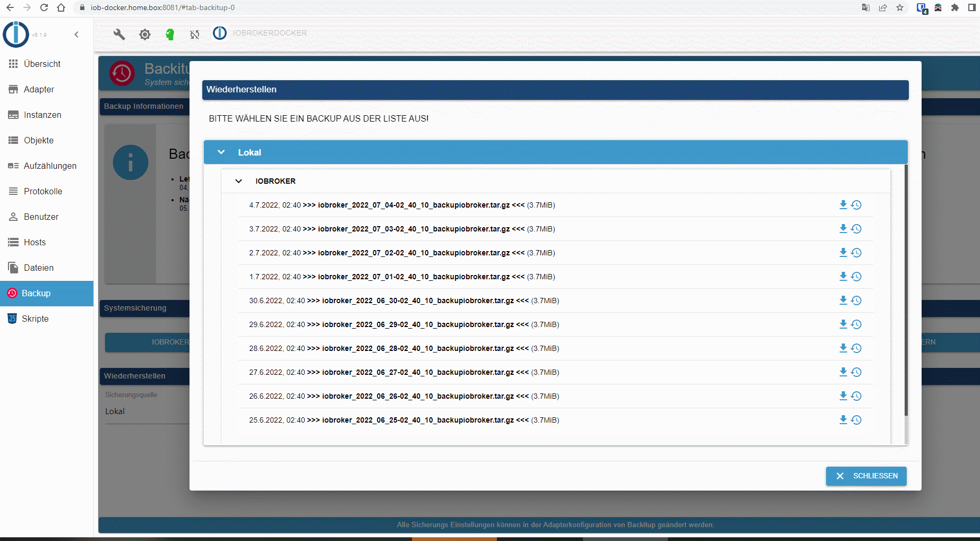Download the 30.6.2022 backup archive
The width and height of the screenshot is (980, 541).
point(843,300)
